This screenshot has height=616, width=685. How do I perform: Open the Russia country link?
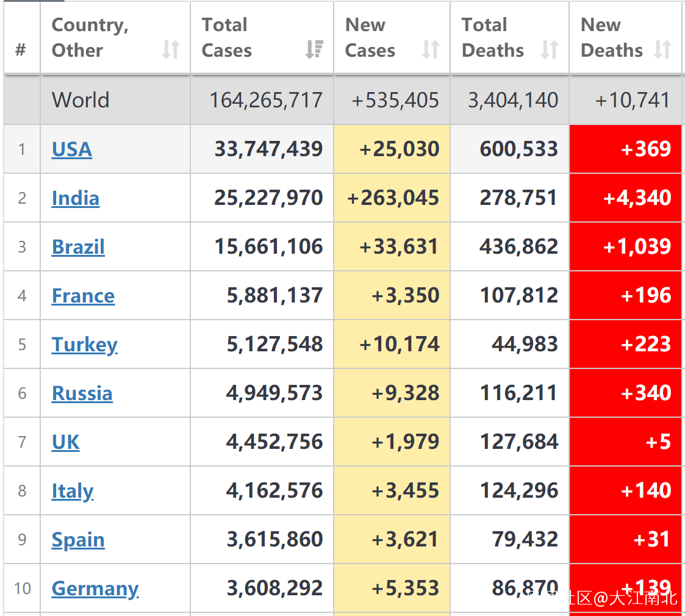[82, 393]
